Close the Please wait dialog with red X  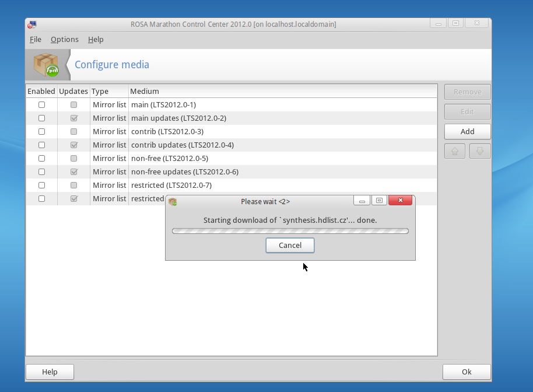(400, 200)
